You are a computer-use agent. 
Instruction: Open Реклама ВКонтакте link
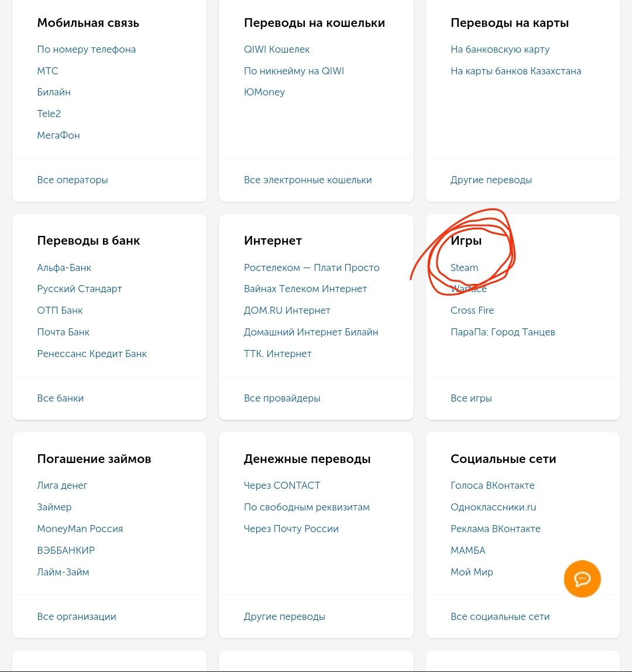[x=495, y=529]
